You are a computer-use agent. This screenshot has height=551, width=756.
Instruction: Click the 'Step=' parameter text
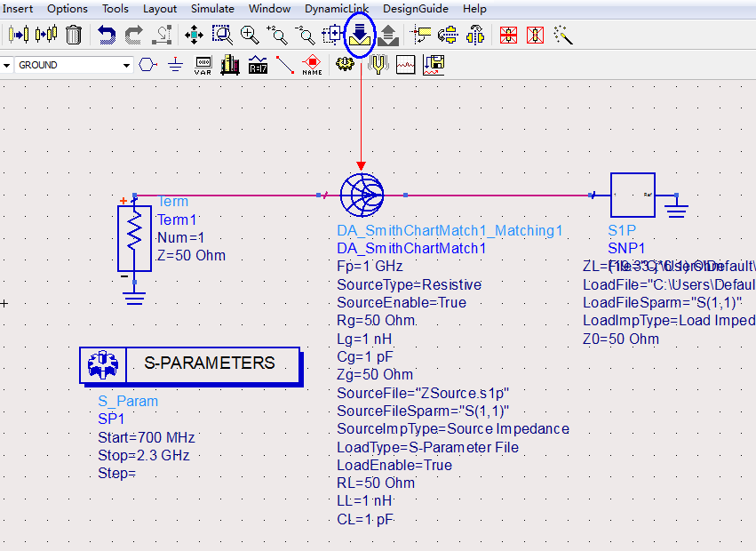pyautogui.click(x=116, y=474)
